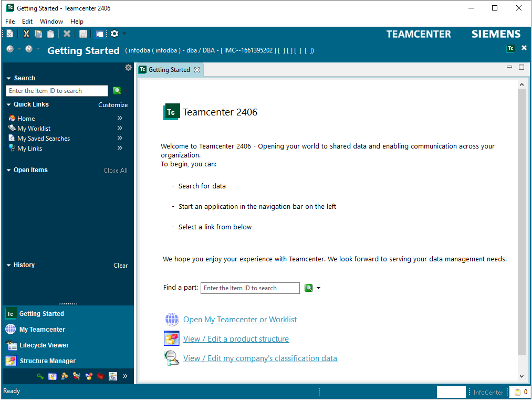Screen dimensions: 532x402
Task: Click Open My Teamcenter or Worklist link
Action: click(x=240, y=320)
